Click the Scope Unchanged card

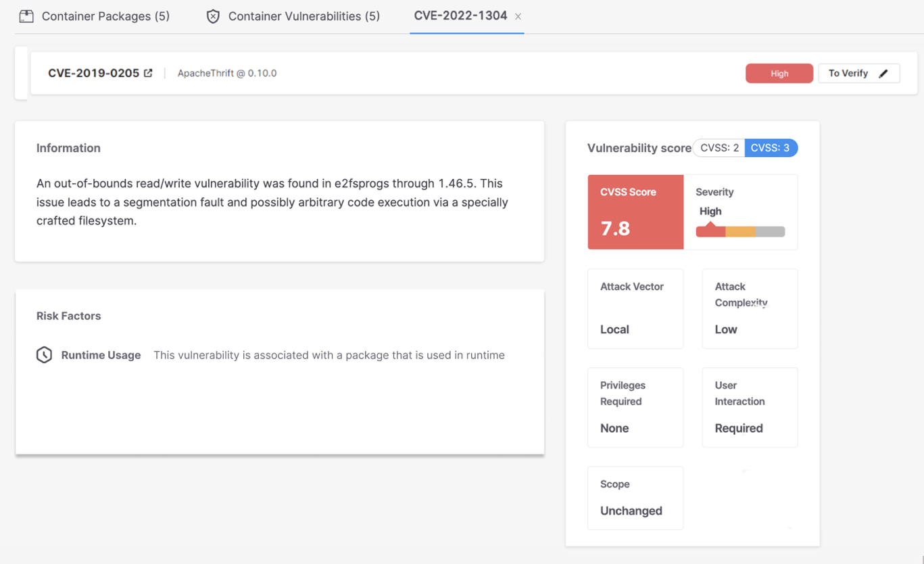(x=635, y=498)
